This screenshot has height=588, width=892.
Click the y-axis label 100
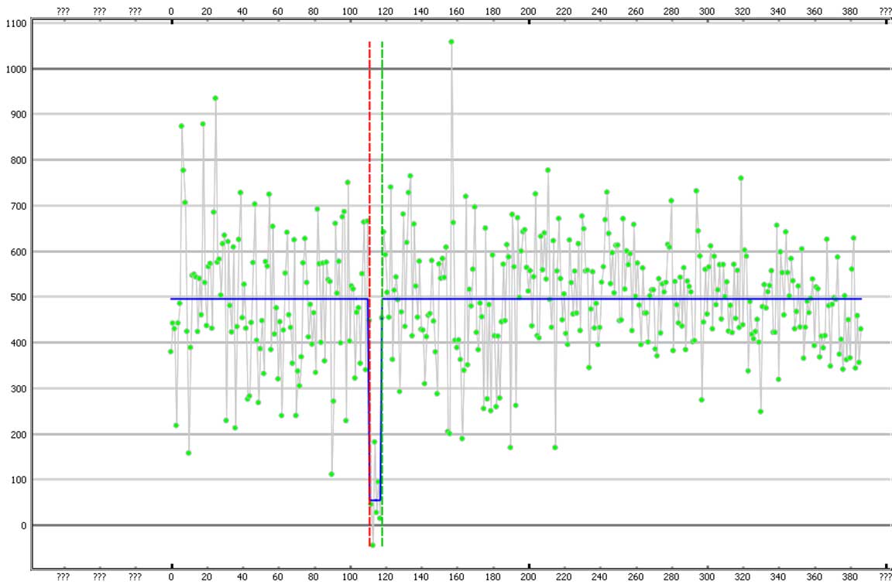(19, 480)
